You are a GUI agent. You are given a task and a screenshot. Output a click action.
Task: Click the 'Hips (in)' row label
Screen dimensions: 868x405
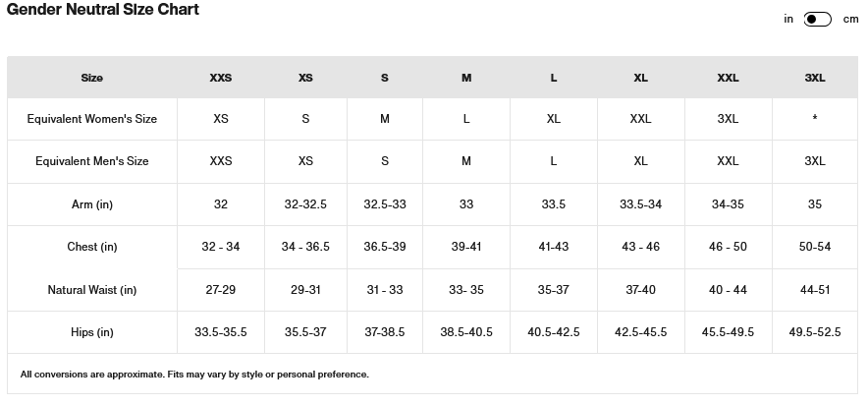[92, 332]
